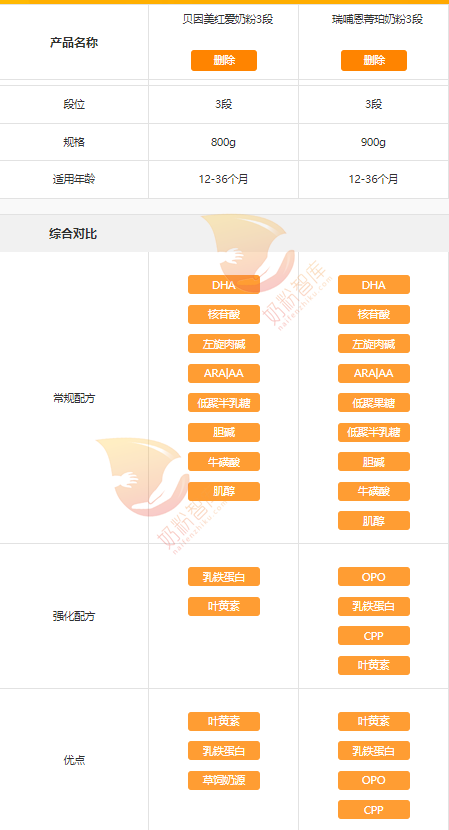Select the 常规配方 row label
The image size is (449, 830).
(x=74, y=399)
